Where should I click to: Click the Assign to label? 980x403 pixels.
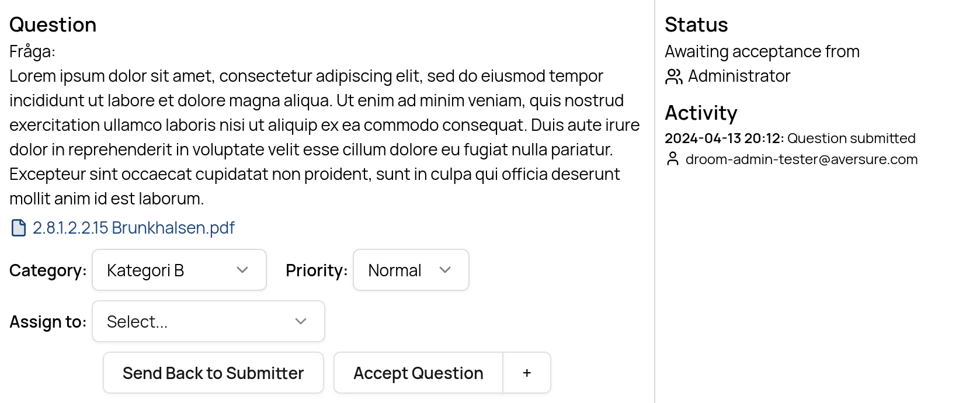(48, 322)
